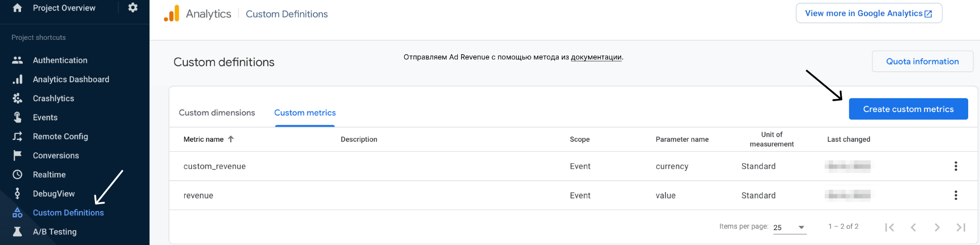Click the Remote Config icon
980x245 pixels.
[x=17, y=136]
